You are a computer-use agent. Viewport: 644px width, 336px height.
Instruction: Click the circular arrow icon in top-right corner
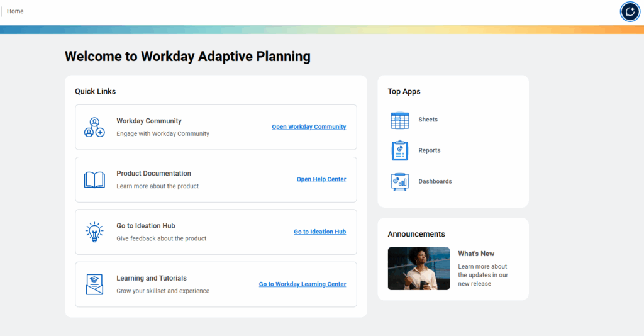pos(630,11)
